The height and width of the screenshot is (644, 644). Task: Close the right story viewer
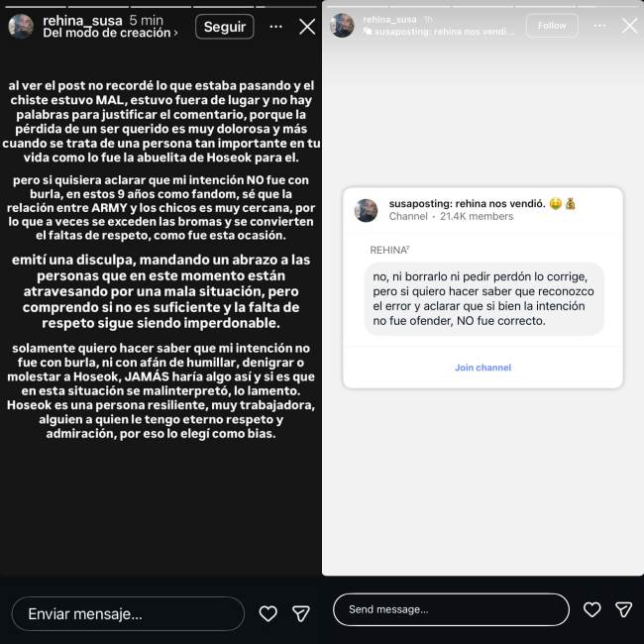coord(629,26)
